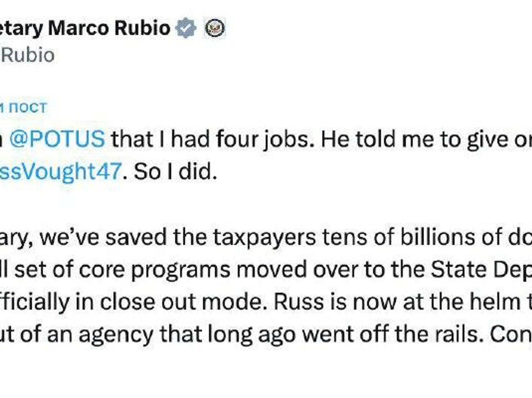
Task: Click the blue "пост" translation link
Action: pos(27,107)
